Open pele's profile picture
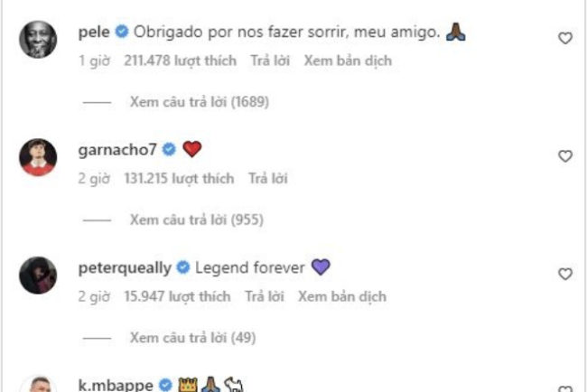This screenshot has width=587, height=392. 38,40
